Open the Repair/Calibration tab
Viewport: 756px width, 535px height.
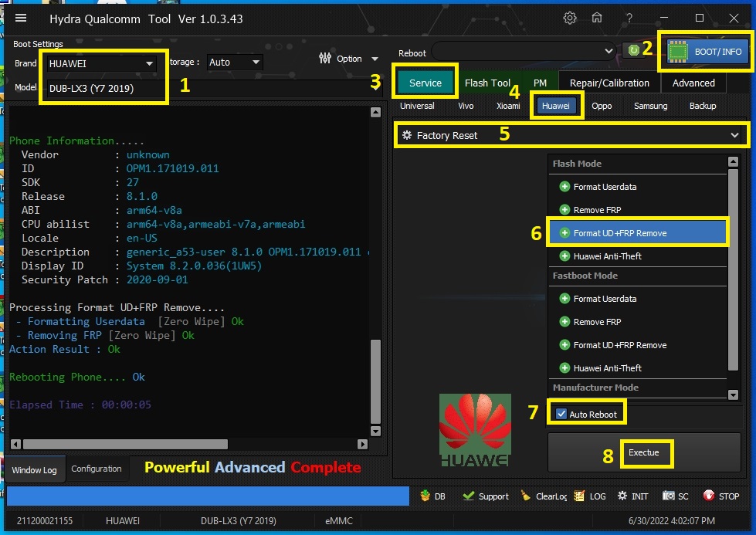[x=609, y=83]
